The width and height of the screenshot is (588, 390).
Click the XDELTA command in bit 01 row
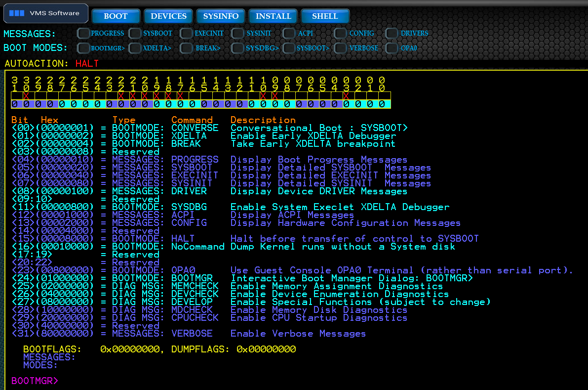tap(189, 135)
